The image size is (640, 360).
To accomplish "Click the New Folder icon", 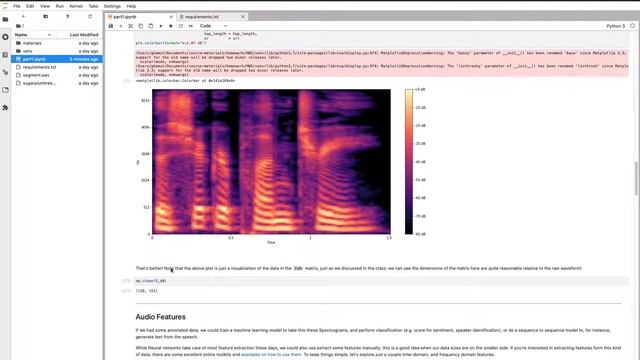I will pos(45,16).
